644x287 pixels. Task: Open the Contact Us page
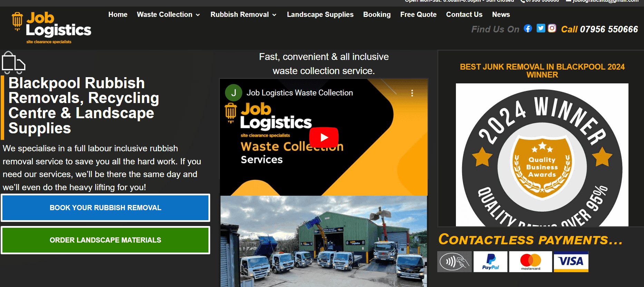point(464,14)
